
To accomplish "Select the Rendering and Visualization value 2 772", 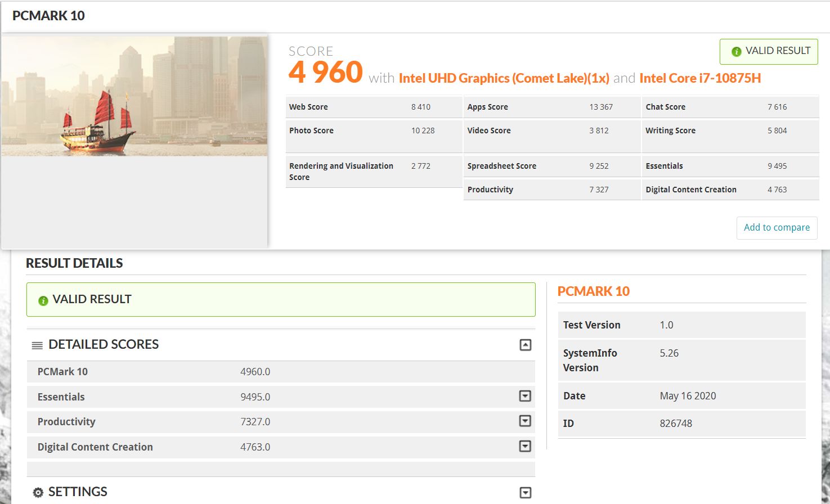I will point(421,166).
